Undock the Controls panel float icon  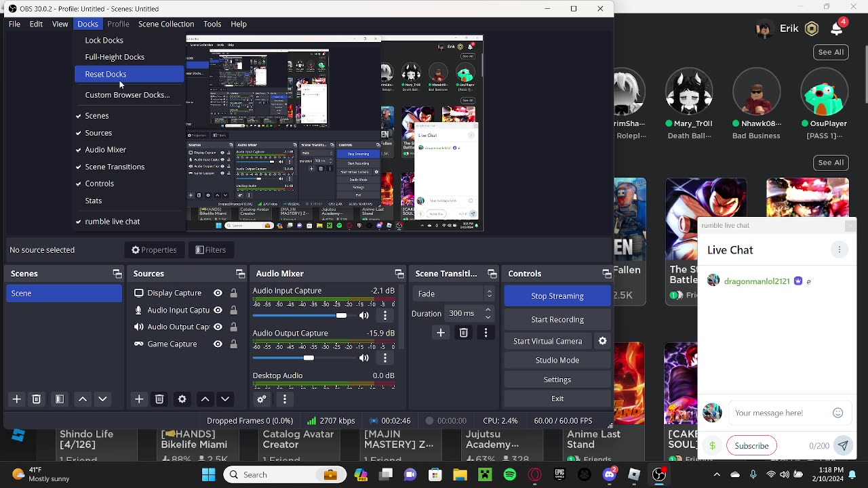coord(607,274)
